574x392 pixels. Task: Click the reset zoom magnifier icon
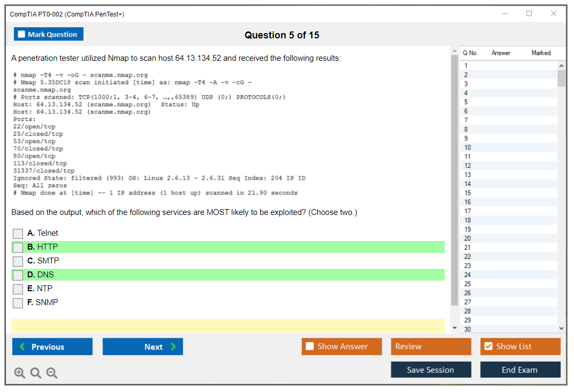pyautogui.click(x=36, y=373)
